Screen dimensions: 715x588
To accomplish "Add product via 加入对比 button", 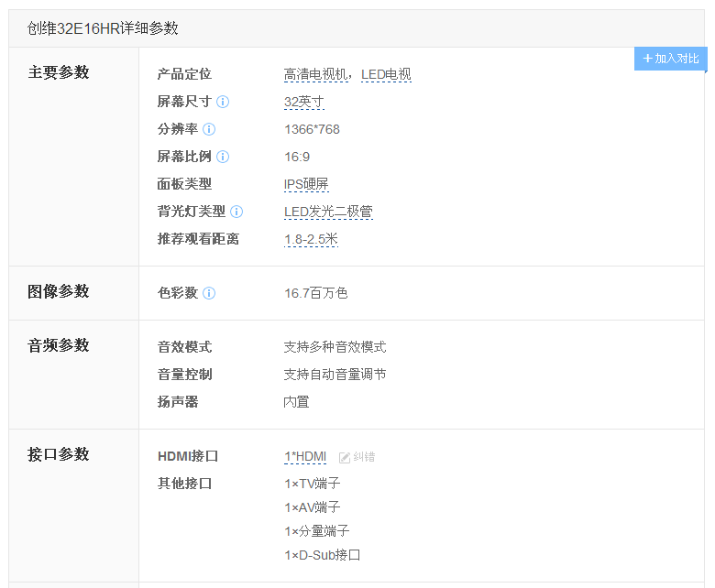I will point(670,59).
